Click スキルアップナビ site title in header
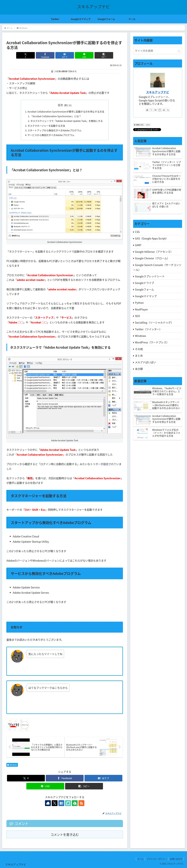 pyautogui.click(x=93, y=7)
